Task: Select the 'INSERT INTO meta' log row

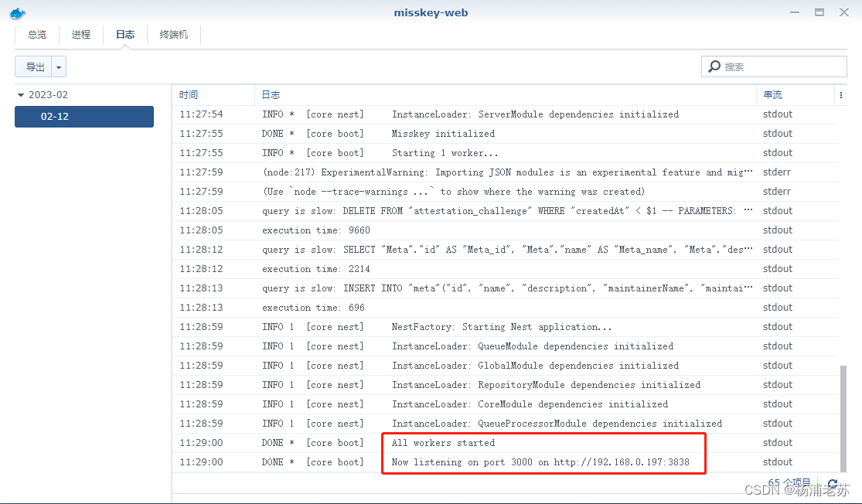Action: (x=506, y=288)
